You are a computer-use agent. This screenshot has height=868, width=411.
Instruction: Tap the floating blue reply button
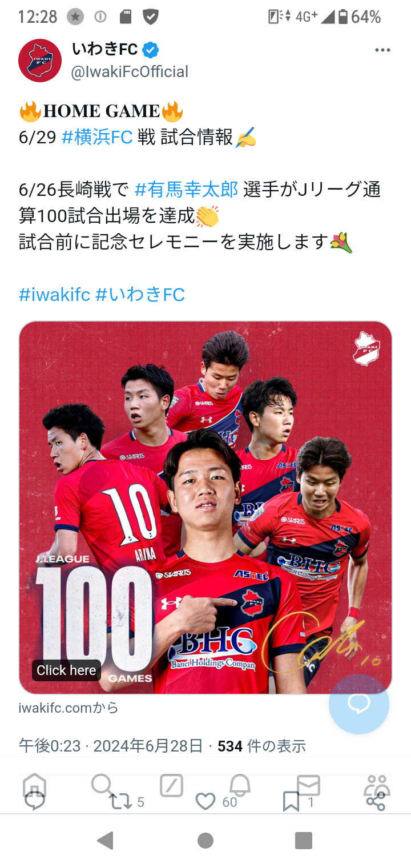pyautogui.click(x=359, y=704)
